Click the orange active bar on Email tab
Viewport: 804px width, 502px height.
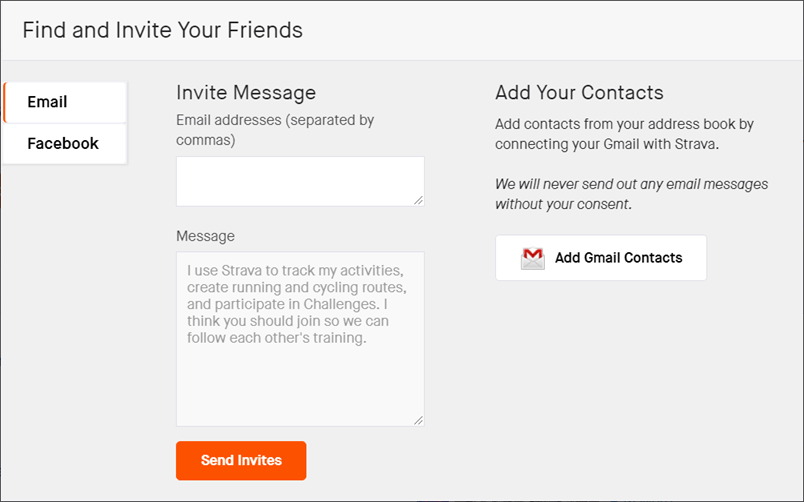pos(5,102)
